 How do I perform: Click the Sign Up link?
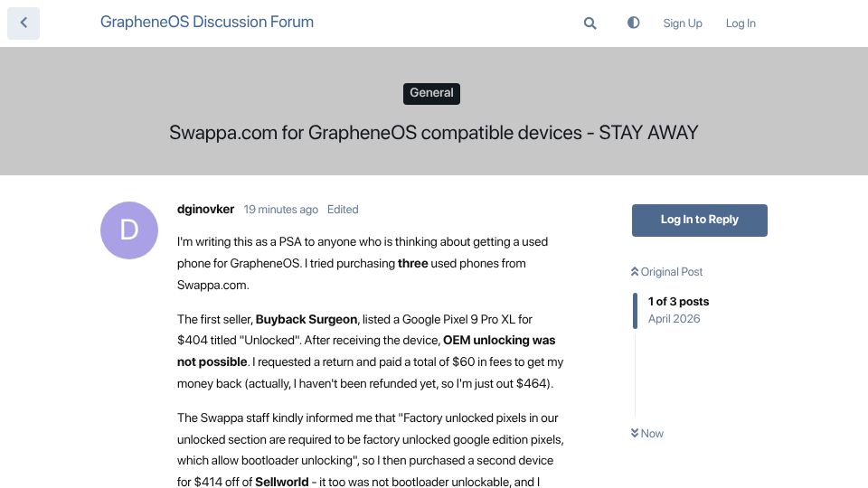pos(683,23)
